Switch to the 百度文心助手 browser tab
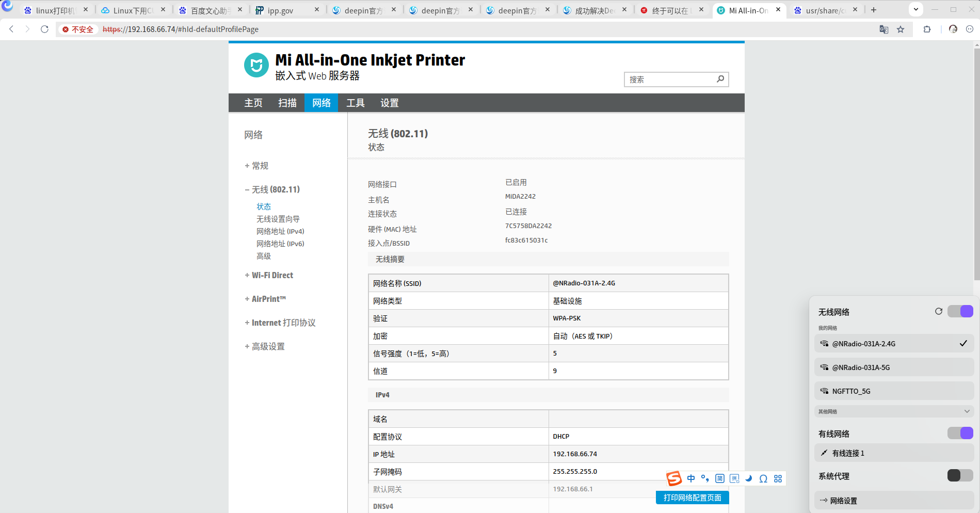 [x=211, y=10]
